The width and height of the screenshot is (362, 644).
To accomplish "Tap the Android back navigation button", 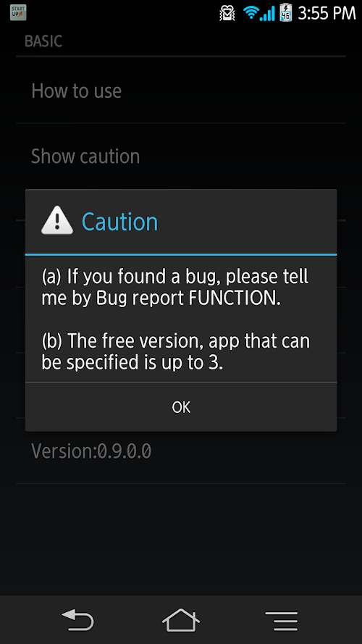I will point(77,620).
